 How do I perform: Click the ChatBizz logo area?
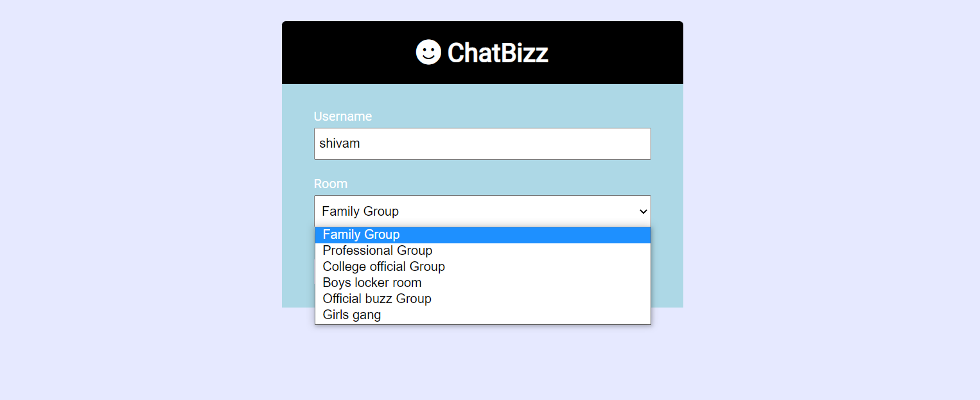482,53
